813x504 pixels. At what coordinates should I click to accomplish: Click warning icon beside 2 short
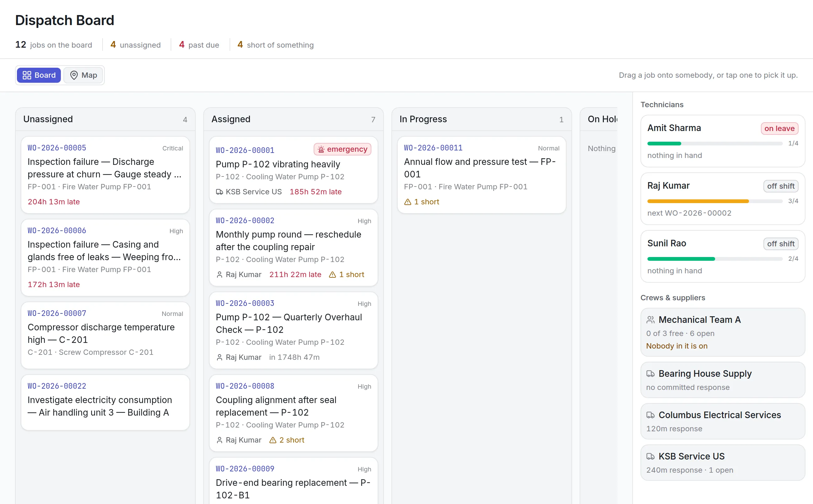pyautogui.click(x=273, y=440)
